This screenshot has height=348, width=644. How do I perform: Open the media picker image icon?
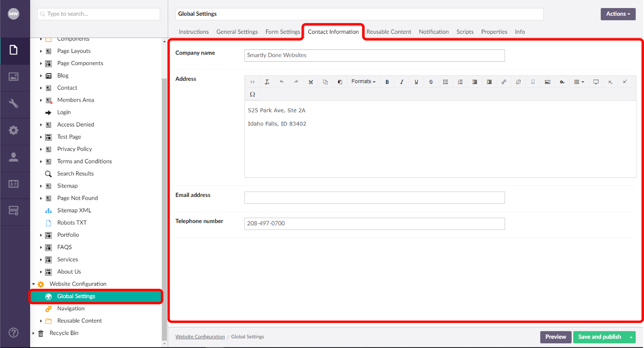(547, 82)
